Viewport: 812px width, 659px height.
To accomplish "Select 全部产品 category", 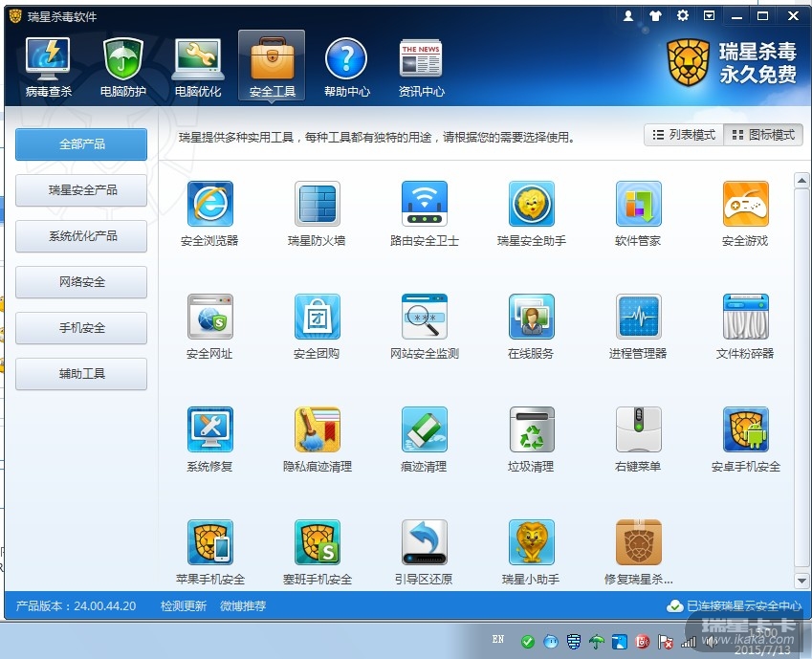I will coord(81,144).
